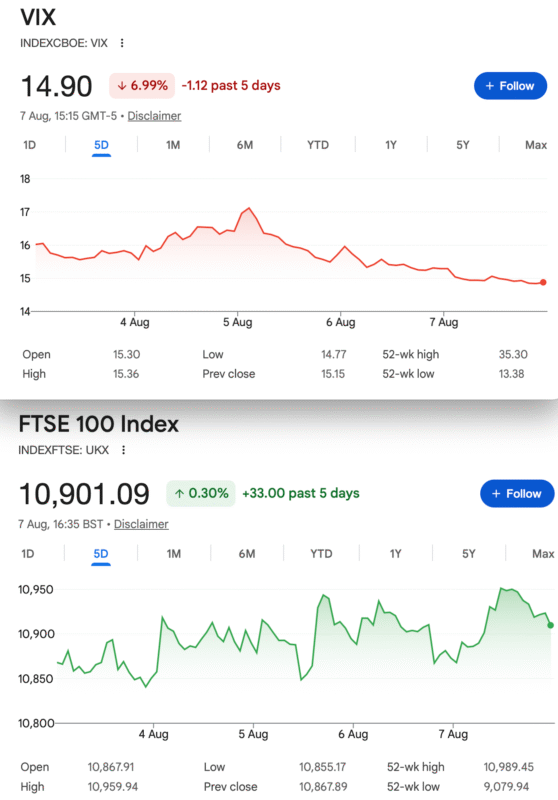The image size is (558, 800).
Task: Open the FTSE 100 Disclaimer link
Action: [141, 524]
